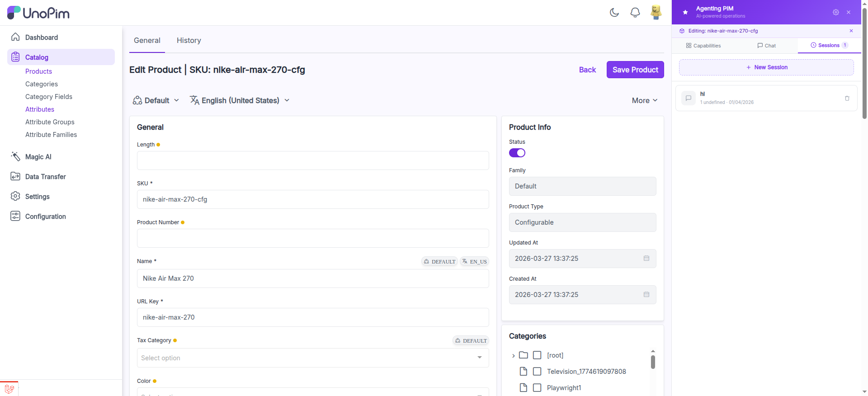
Task: Dismiss the Editing nike-air-max-270-cfg context
Action: (851, 31)
